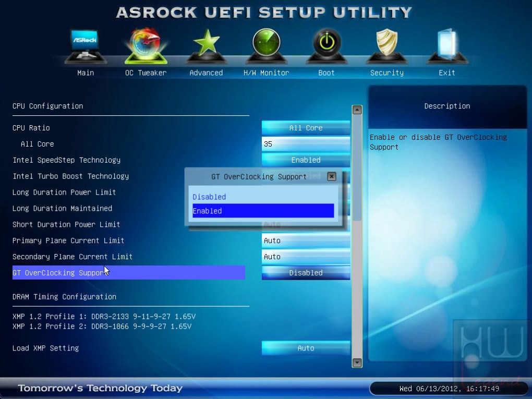Viewport: 532px width, 399px height.
Task: Switch to the Main tab label
Action: pyautogui.click(x=86, y=72)
